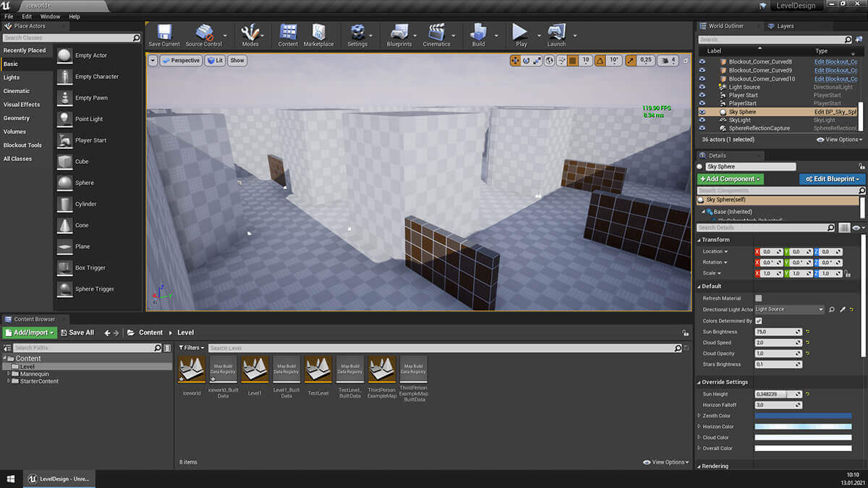Uncheck the Colors Determined By checkbox
868x488 pixels.
coord(758,320)
